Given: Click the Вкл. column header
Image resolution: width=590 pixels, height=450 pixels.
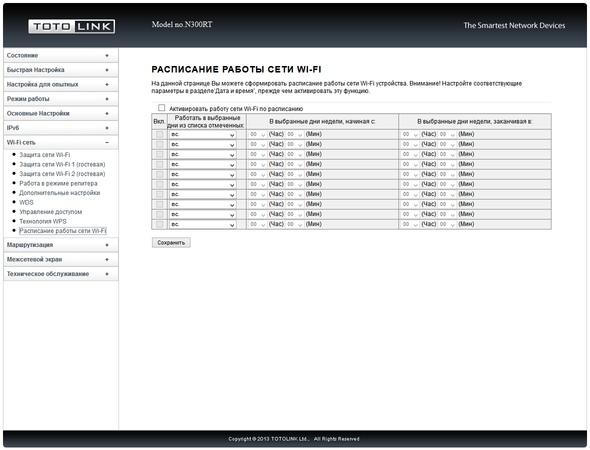Looking at the screenshot, I should click(159, 122).
